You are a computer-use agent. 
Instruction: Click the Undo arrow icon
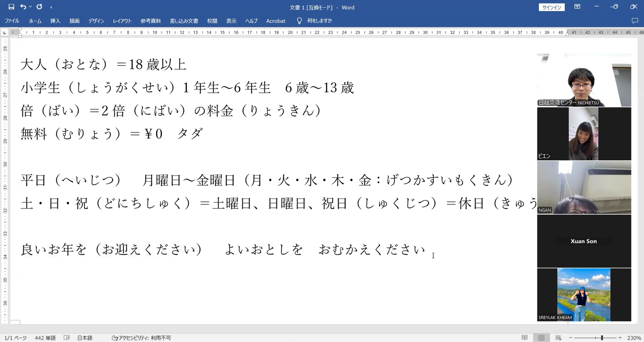click(x=23, y=7)
